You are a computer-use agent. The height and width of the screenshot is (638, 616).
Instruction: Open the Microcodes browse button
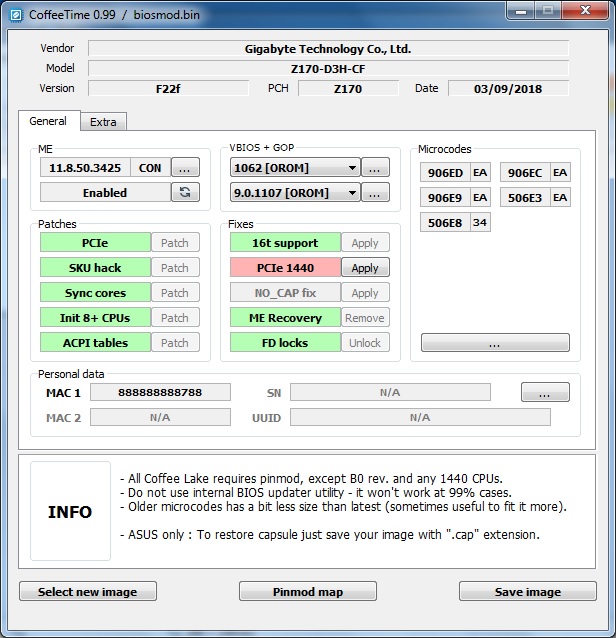click(x=495, y=343)
